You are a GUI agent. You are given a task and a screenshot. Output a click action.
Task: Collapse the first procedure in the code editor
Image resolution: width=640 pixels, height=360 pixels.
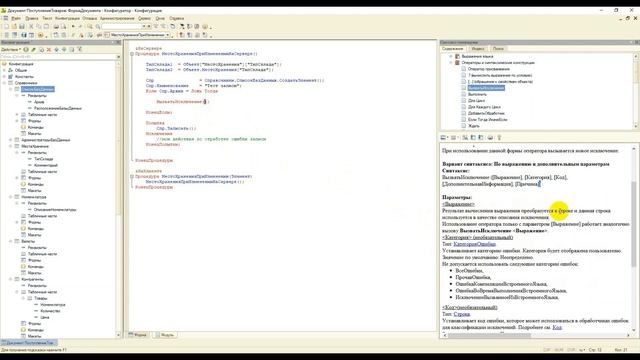(132, 54)
